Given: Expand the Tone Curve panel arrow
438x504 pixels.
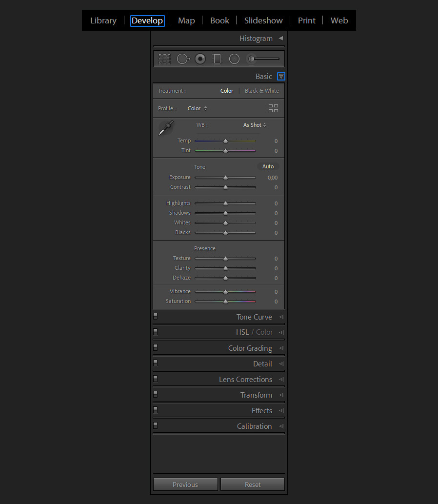Looking at the screenshot, I should (x=281, y=317).
